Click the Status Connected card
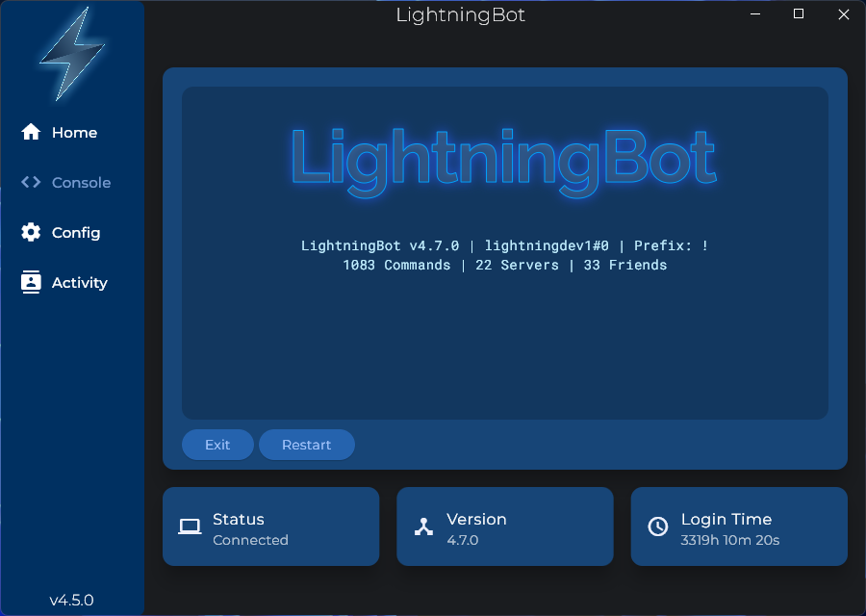 pos(271,526)
